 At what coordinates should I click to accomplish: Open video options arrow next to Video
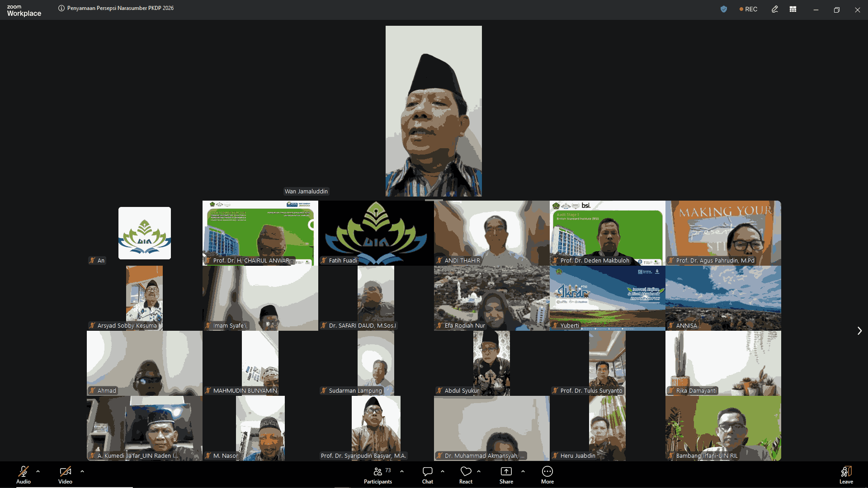(x=82, y=471)
